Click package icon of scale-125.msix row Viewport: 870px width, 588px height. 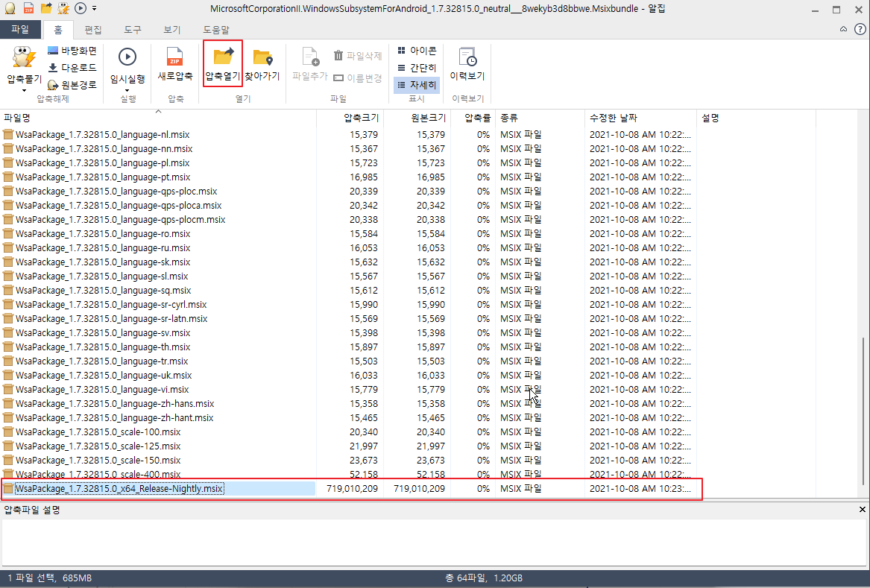tap(7, 446)
